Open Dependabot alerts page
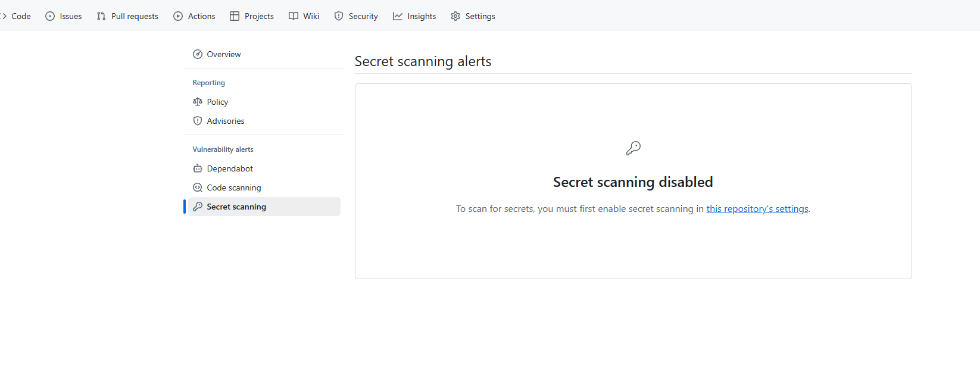 [x=230, y=168]
